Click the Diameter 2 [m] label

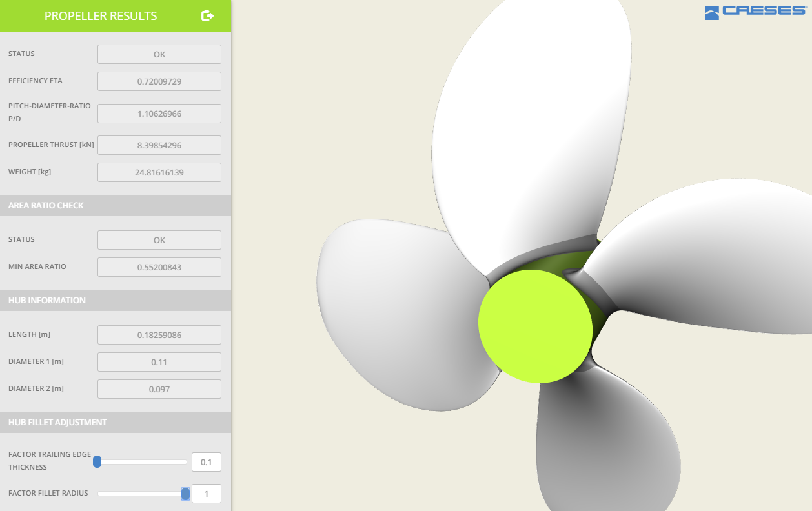coord(36,388)
